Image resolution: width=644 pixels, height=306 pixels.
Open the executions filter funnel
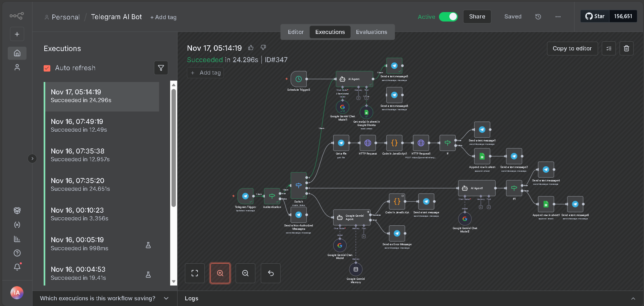tap(161, 68)
